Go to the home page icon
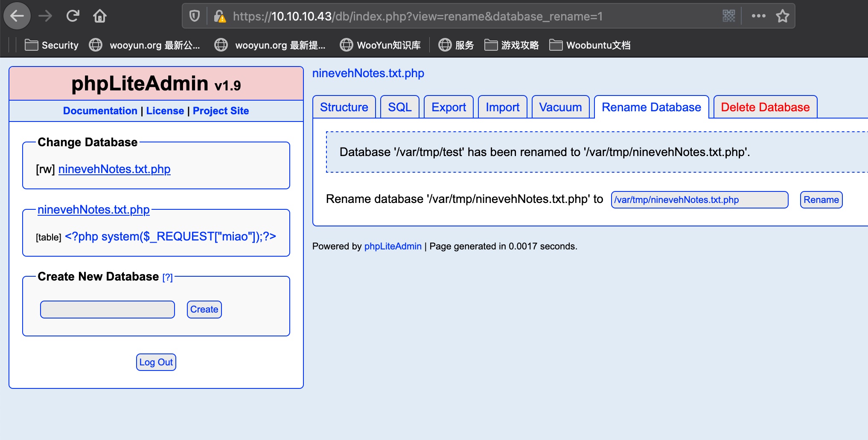The height and width of the screenshot is (440, 868). pos(100,16)
